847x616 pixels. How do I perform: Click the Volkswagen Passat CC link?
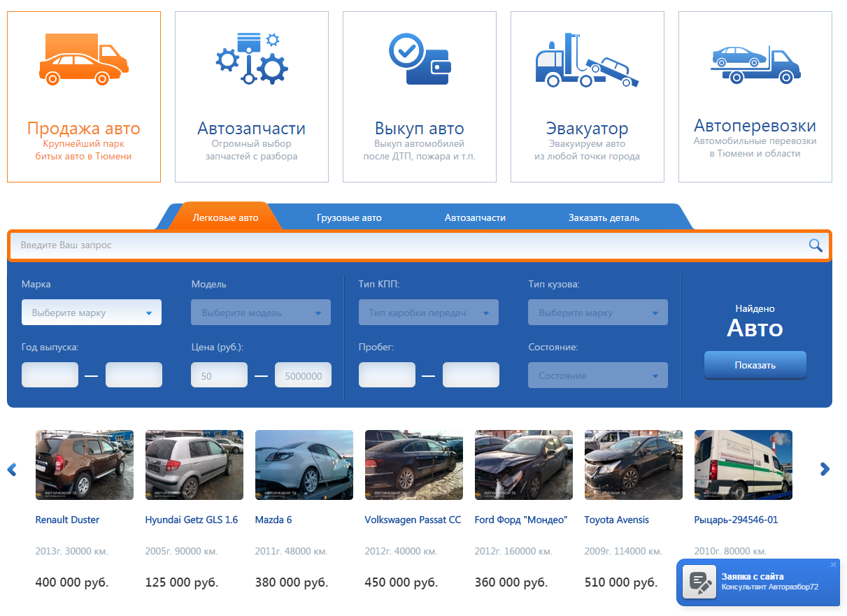pyautogui.click(x=413, y=520)
